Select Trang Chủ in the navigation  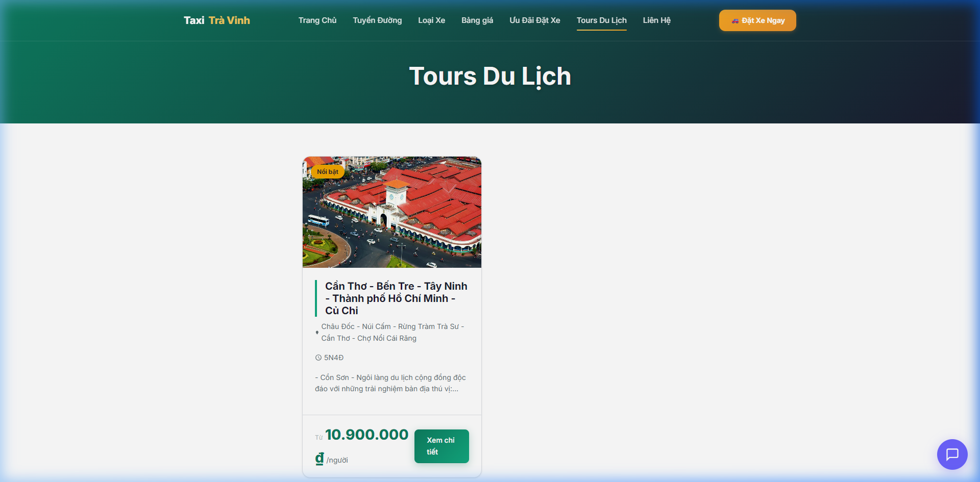[317, 20]
